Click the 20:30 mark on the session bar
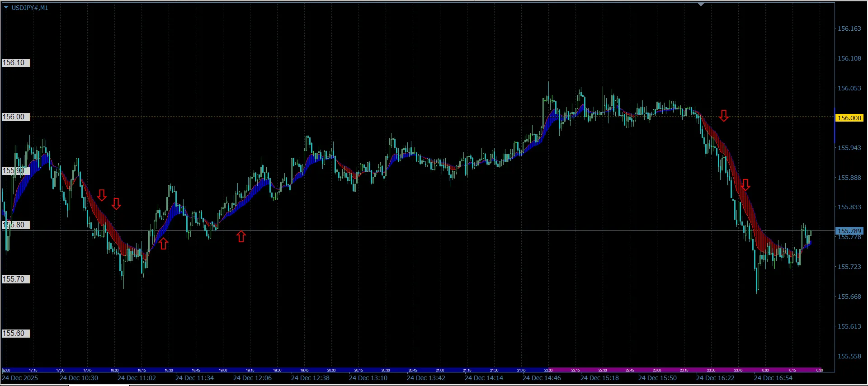868x386 pixels. click(x=386, y=370)
